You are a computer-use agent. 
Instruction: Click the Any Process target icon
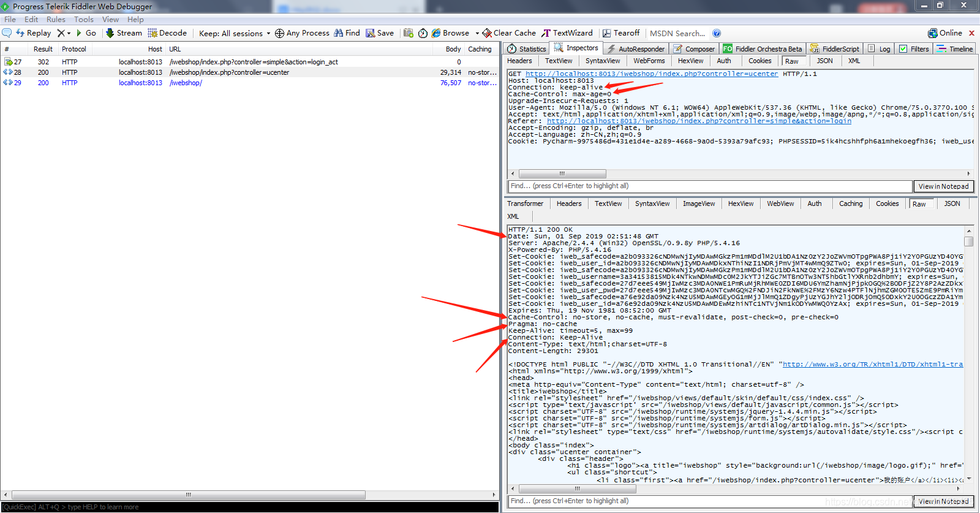point(279,33)
